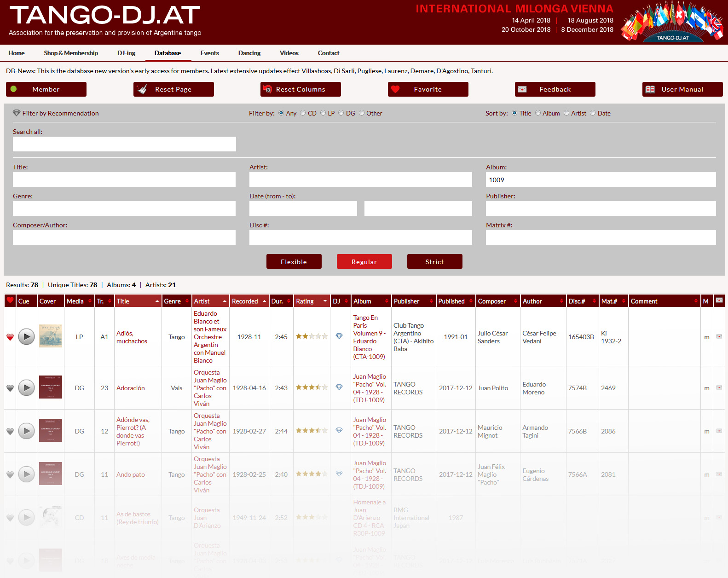
Task: Sort by the Recorded column header
Action: point(245,301)
